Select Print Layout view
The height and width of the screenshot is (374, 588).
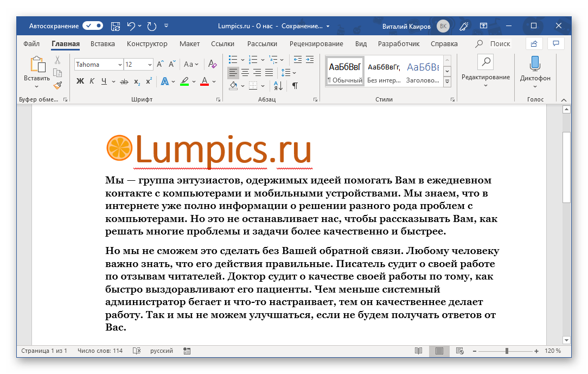[439, 351]
